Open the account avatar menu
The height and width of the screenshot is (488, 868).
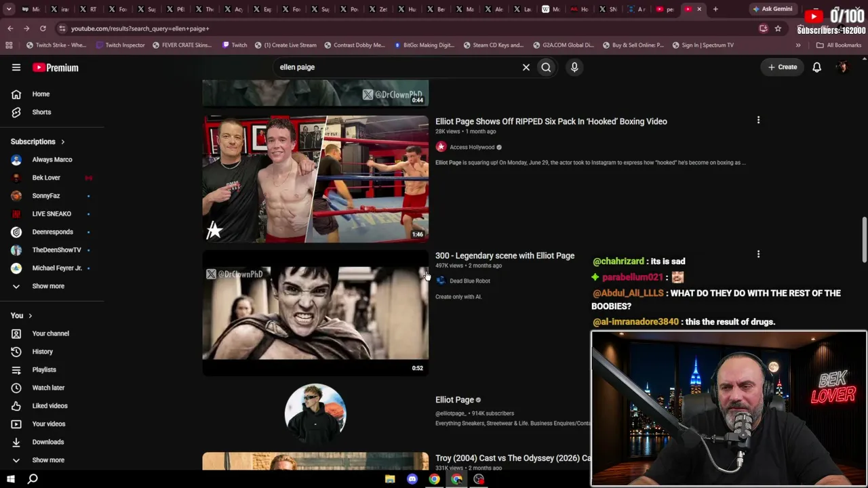[842, 67]
